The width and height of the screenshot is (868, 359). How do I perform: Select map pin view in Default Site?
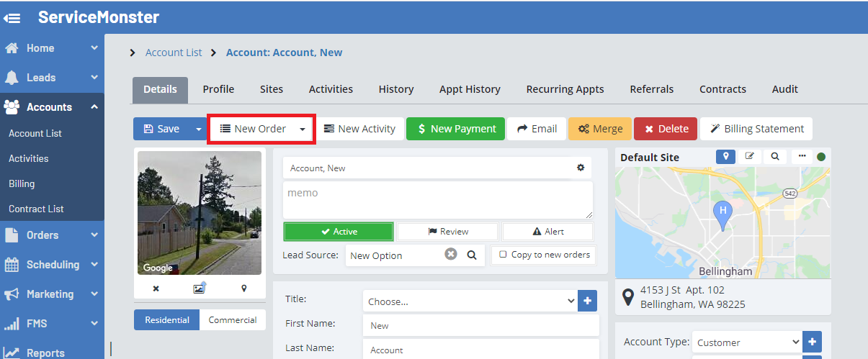[726, 156]
